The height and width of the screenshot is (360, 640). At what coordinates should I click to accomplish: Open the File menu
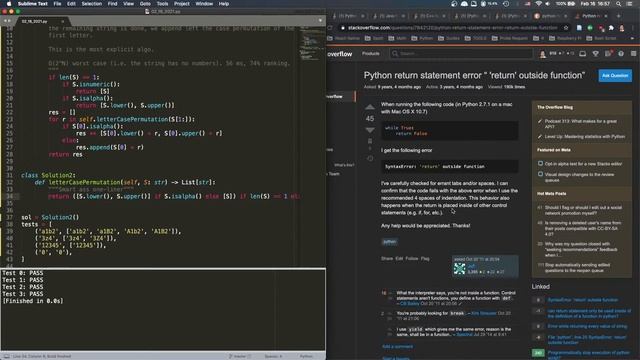(x=57, y=4)
